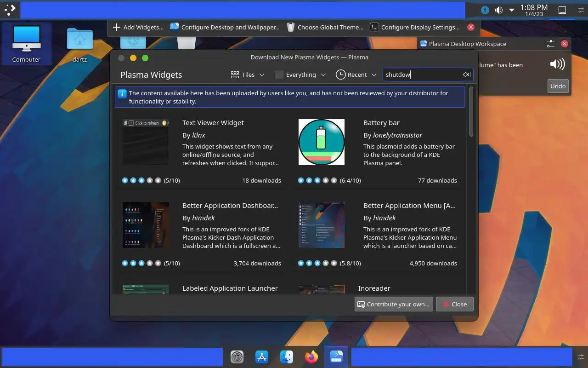Image resolution: width=588 pixels, height=368 pixels.
Task: Click the 4,950 downloads text
Action: (x=433, y=263)
